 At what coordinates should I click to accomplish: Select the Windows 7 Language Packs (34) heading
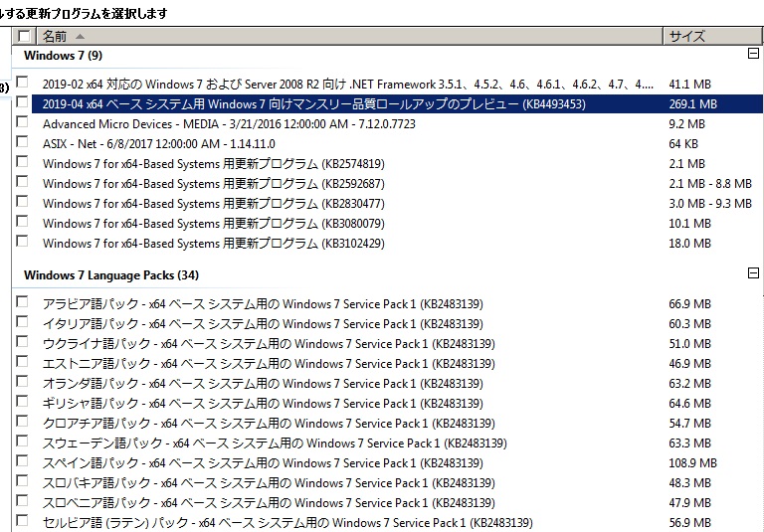(x=111, y=275)
